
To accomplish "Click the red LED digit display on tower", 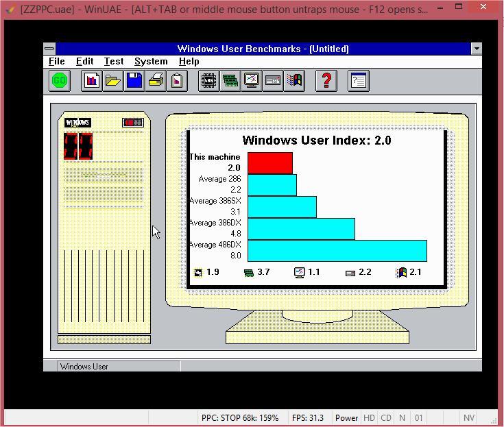I will [x=78, y=147].
